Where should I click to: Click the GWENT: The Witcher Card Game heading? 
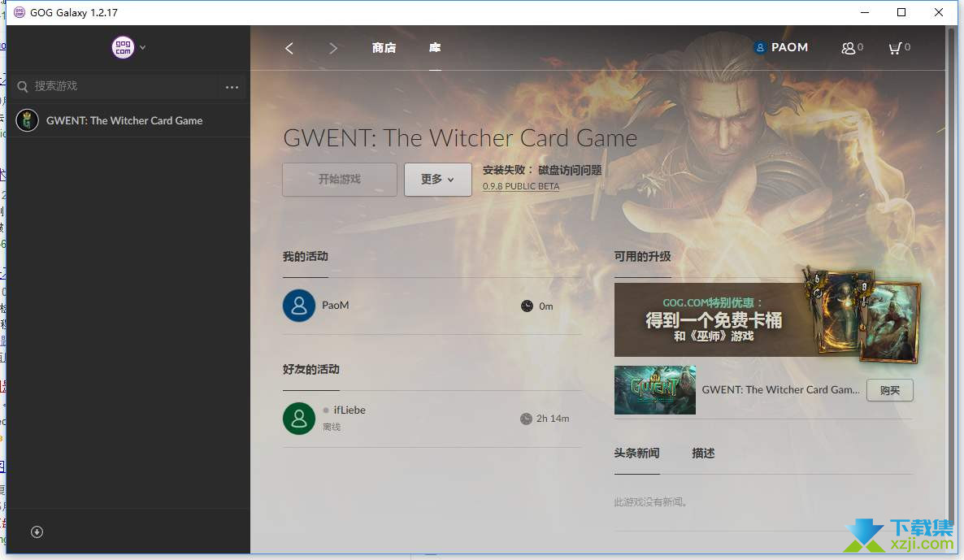[x=460, y=138]
